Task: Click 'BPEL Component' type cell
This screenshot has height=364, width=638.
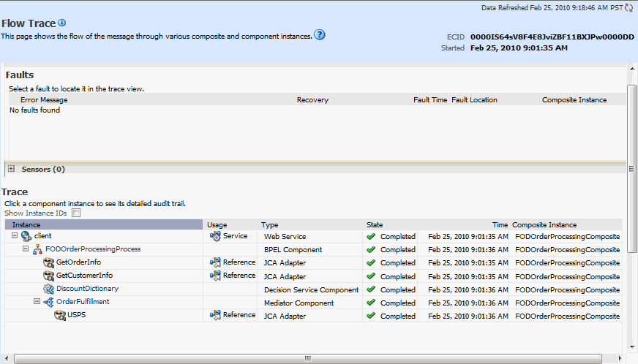Action: coord(293,250)
